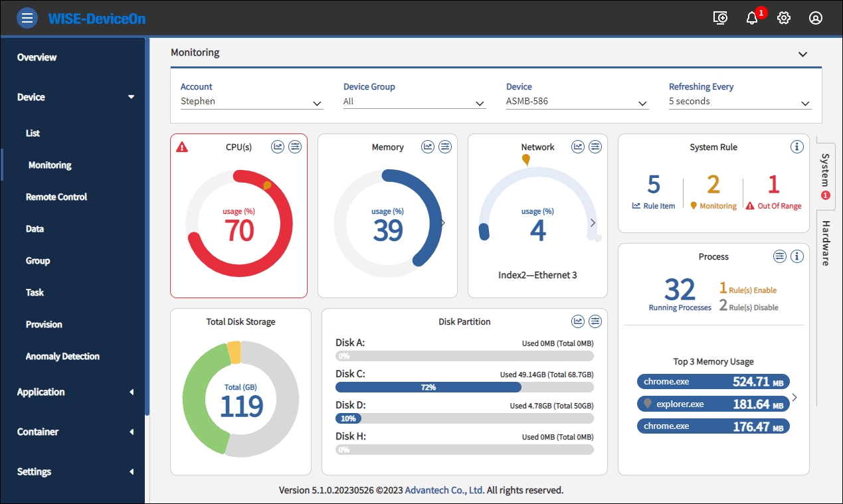Image resolution: width=843 pixels, height=504 pixels.
Task: Open the Process card rule list icon
Action: click(x=780, y=256)
